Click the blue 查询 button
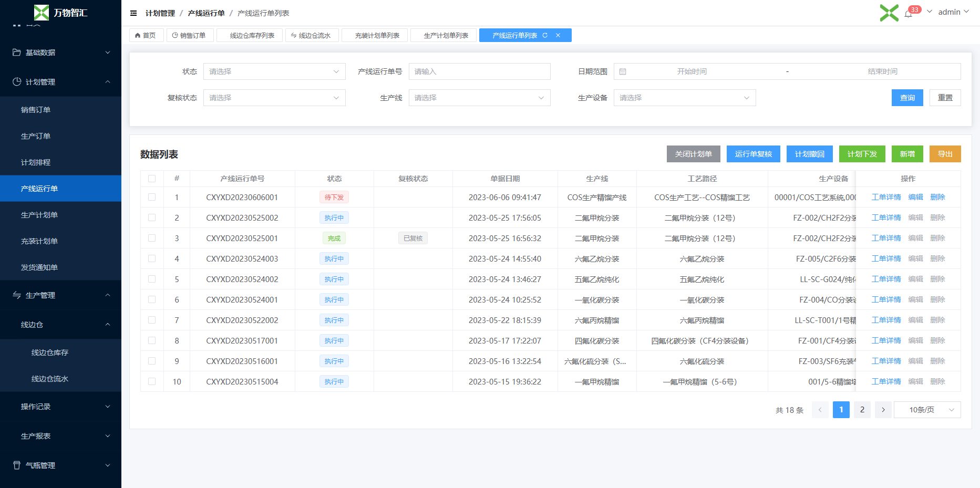 [x=907, y=98]
